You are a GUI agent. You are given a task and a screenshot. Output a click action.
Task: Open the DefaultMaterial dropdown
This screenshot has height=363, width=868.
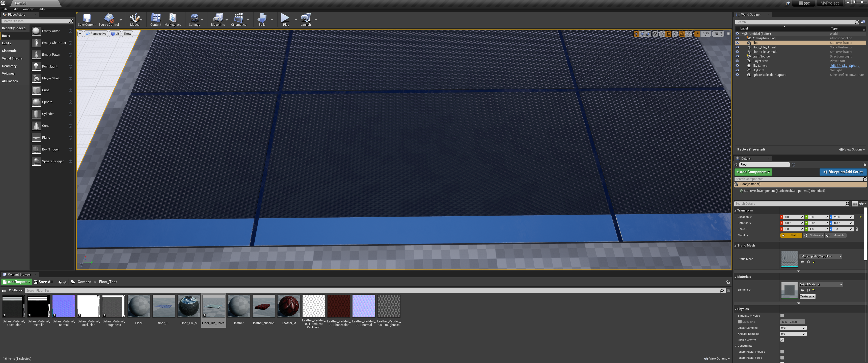tap(821, 285)
